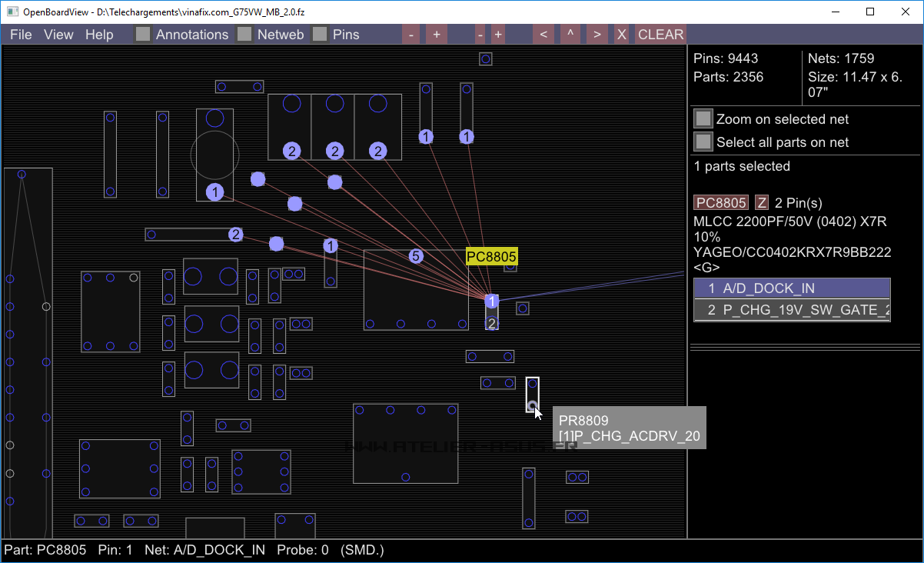Open the File menu
924x563 pixels.
point(21,35)
